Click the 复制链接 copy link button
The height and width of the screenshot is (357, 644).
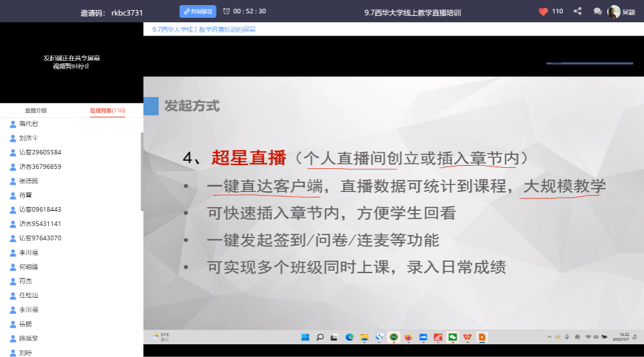[198, 11]
